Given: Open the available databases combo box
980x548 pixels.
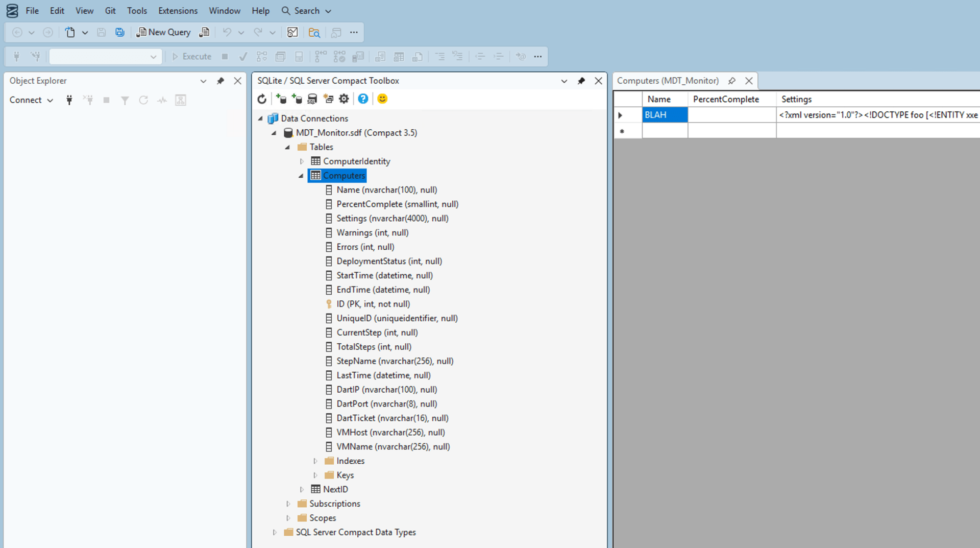Looking at the screenshot, I should click(x=106, y=57).
